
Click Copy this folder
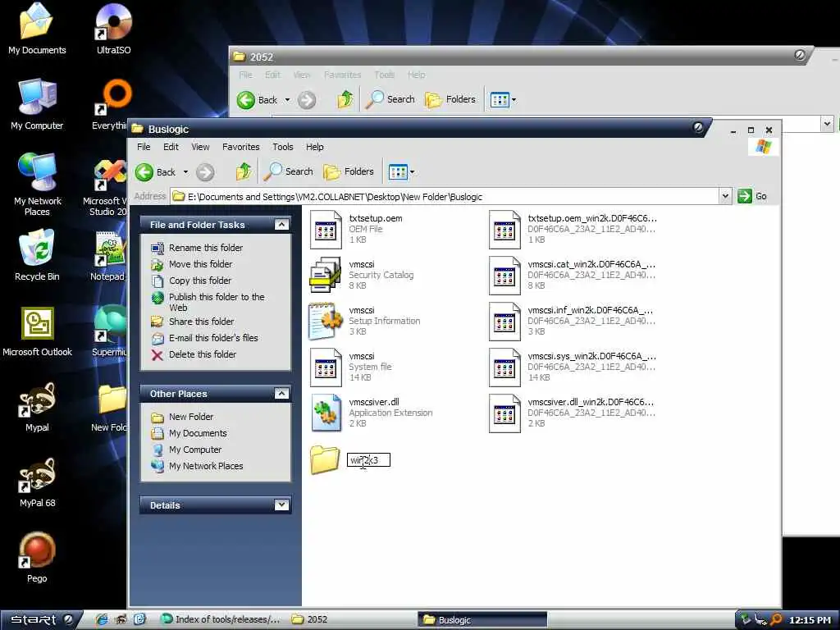pos(200,281)
